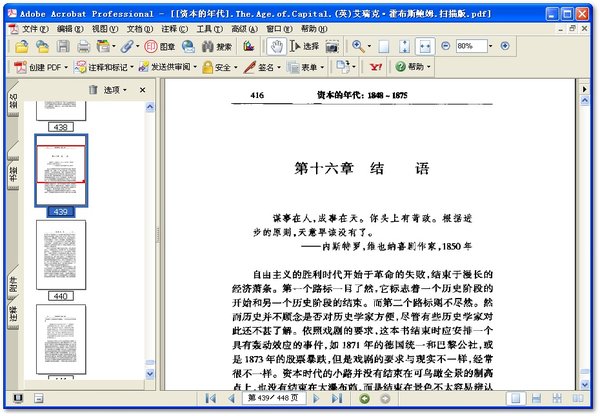The image size is (600, 416).
Task: Click the page number field 439/448
Action: pyautogui.click(x=273, y=398)
